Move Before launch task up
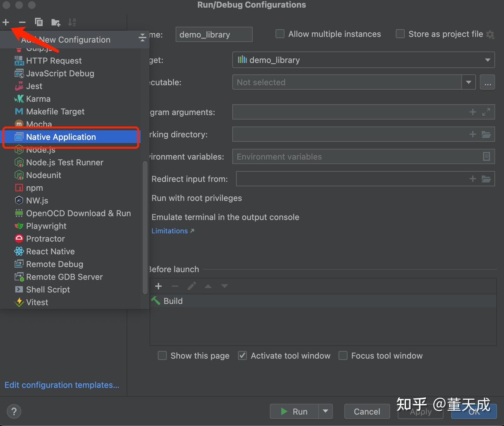This screenshot has width=504, height=426. click(208, 286)
